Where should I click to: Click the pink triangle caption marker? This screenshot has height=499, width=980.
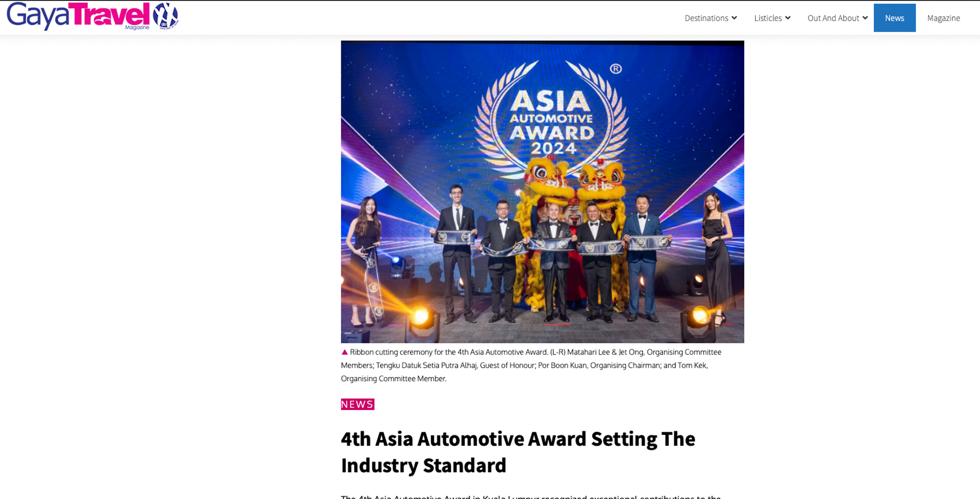(345, 352)
